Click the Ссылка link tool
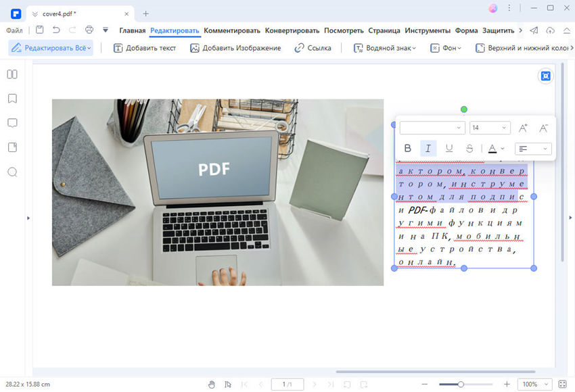The width and height of the screenshot is (575, 392). pyautogui.click(x=313, y=48)
